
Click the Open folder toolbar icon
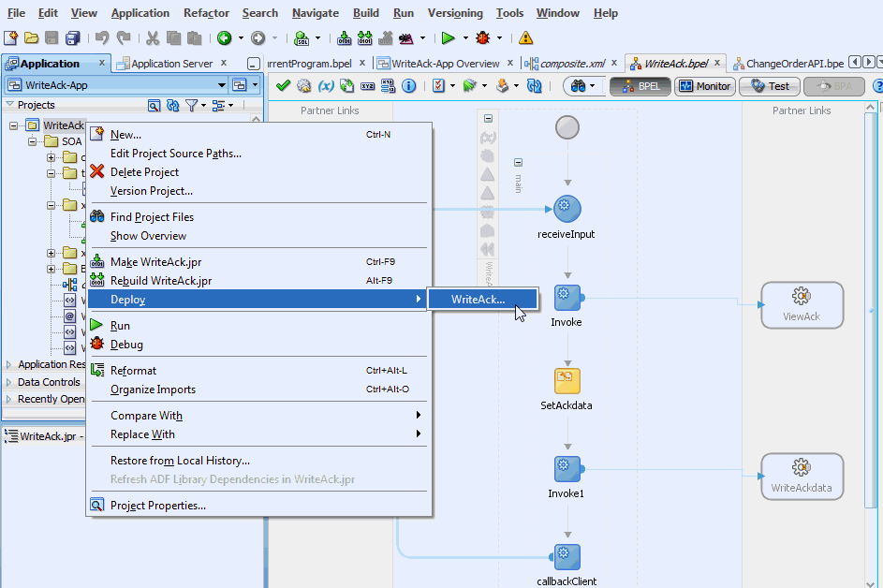point(32,37)
